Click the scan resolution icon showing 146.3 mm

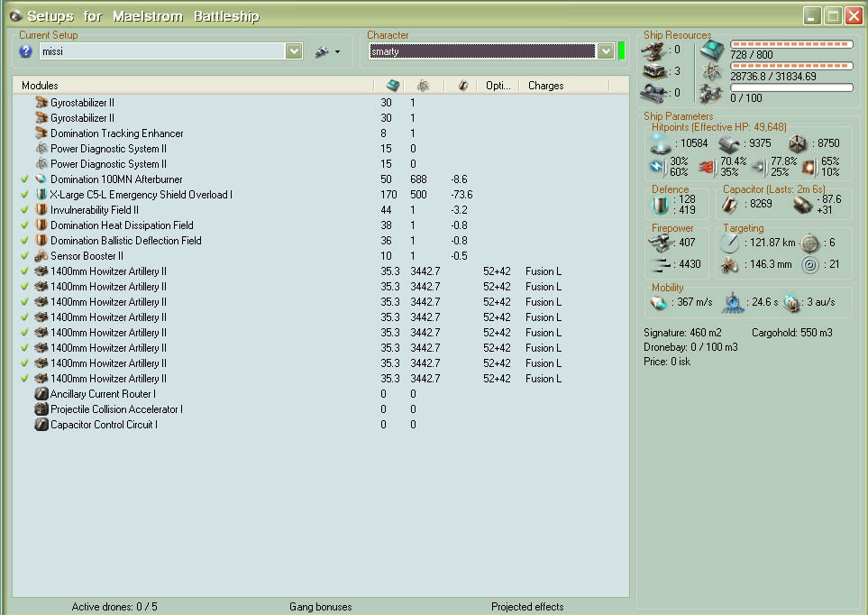tap(729, 265)
